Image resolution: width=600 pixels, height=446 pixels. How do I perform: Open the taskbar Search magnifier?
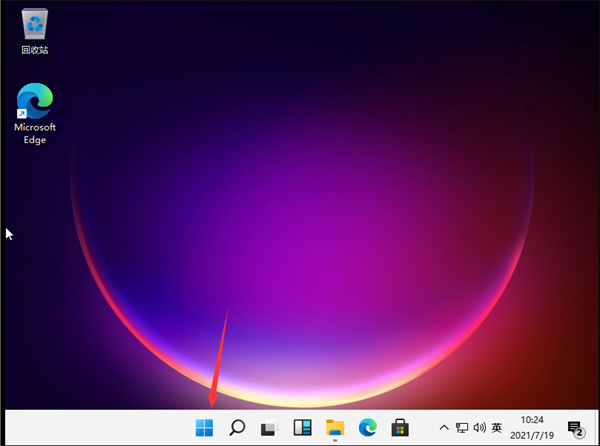coord(237,428)
